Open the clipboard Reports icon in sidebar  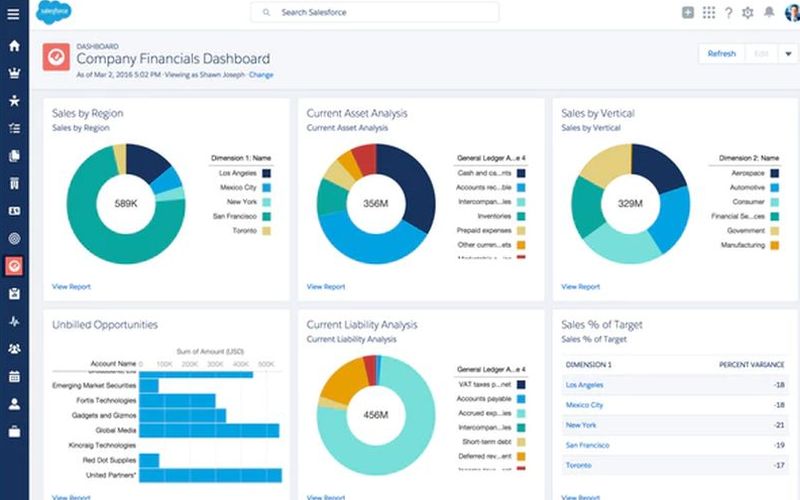(x=14, y=293)
